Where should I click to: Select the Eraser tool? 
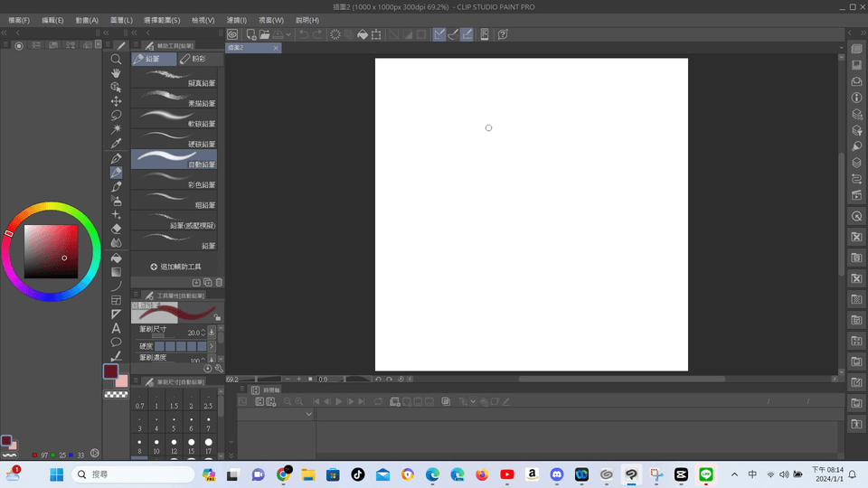(116, 229)
